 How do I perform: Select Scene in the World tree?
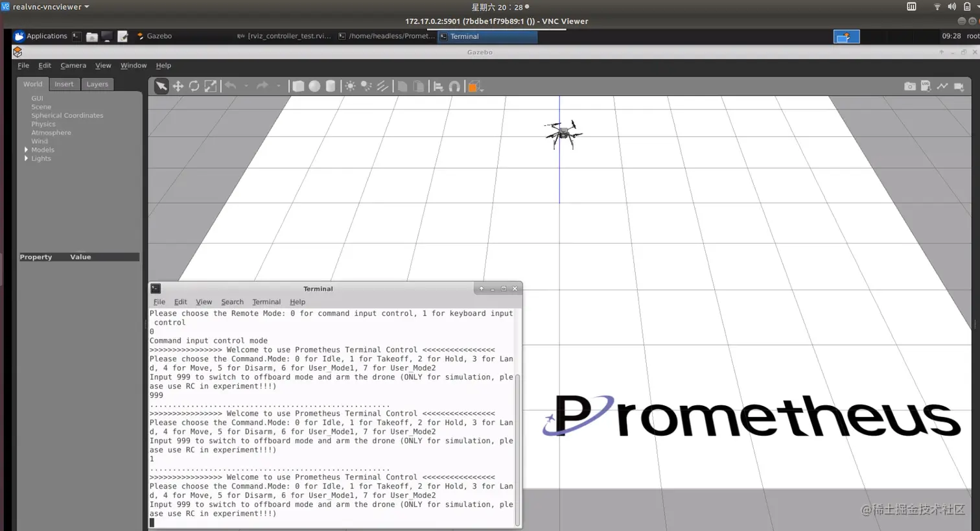pyautogui.click(x=41, y=107)
